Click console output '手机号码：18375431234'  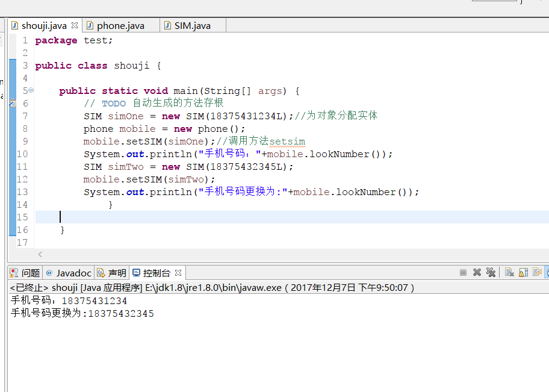coord(69,300)
